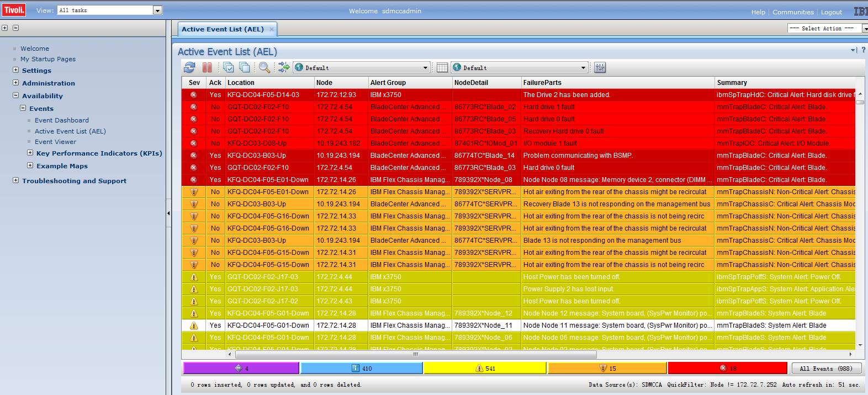
Task: Filter by yellow warning events (541)
Action: (485, 368)
